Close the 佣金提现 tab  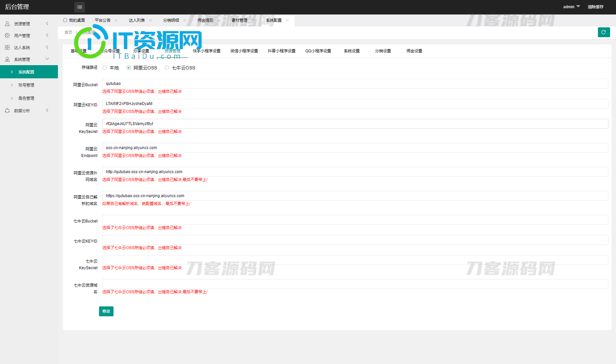[x=219, y=20]
